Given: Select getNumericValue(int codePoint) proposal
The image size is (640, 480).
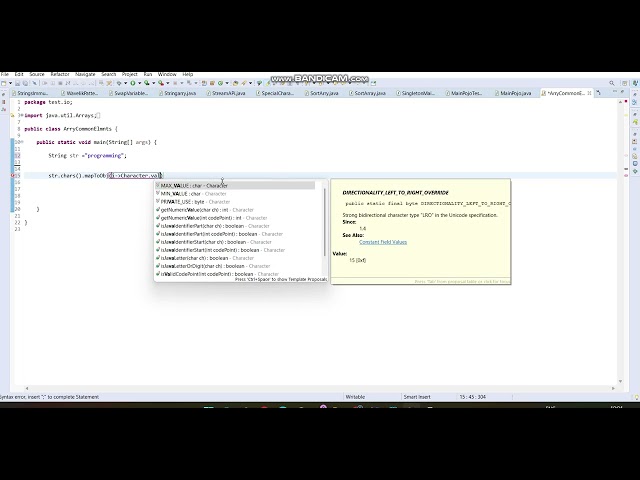Looking at the screenshot, I should [235, 218].
